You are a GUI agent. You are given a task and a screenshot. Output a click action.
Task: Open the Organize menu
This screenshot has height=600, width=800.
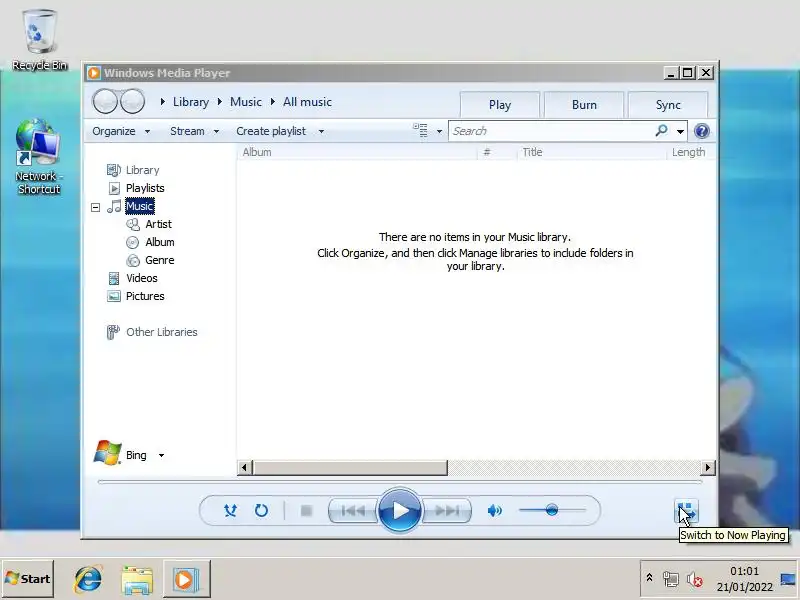tap(121, 131)
